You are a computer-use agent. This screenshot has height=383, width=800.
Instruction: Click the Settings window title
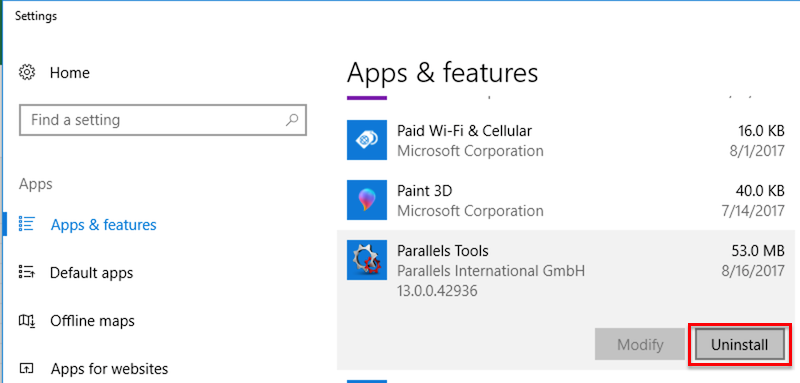coord(36,16)
